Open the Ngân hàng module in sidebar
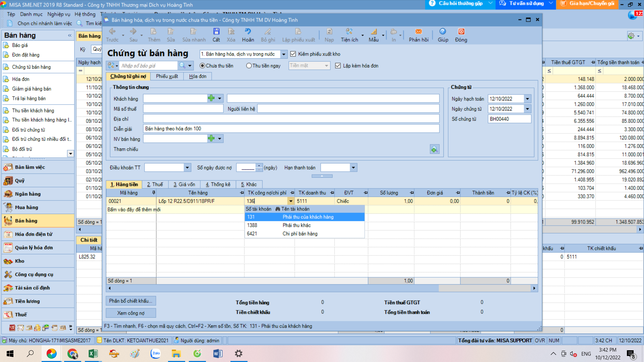Screen dimensions: 644x362 (x=38, y=194)
